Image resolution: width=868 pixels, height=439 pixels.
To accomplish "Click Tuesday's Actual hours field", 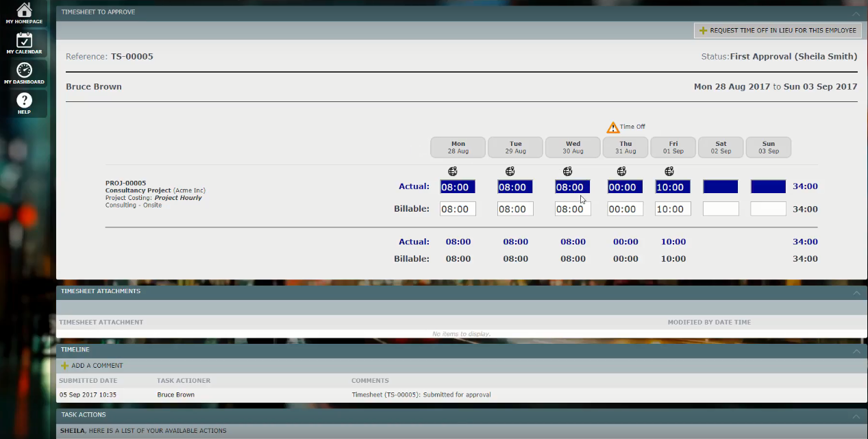I will (x=515, y=187).
